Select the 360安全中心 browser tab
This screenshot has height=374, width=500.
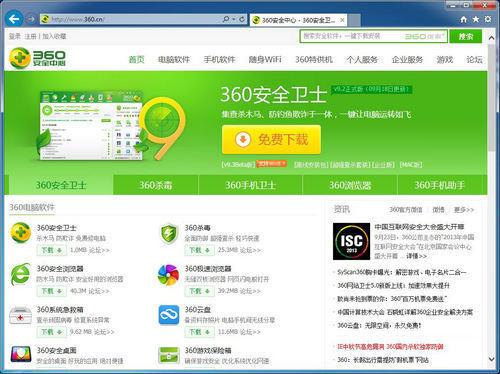298,20
